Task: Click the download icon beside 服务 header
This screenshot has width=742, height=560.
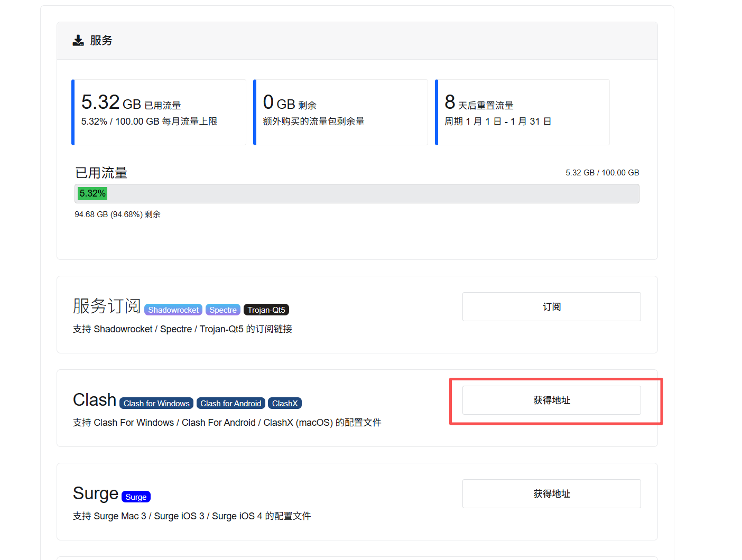Action: [x=78, y=40]
